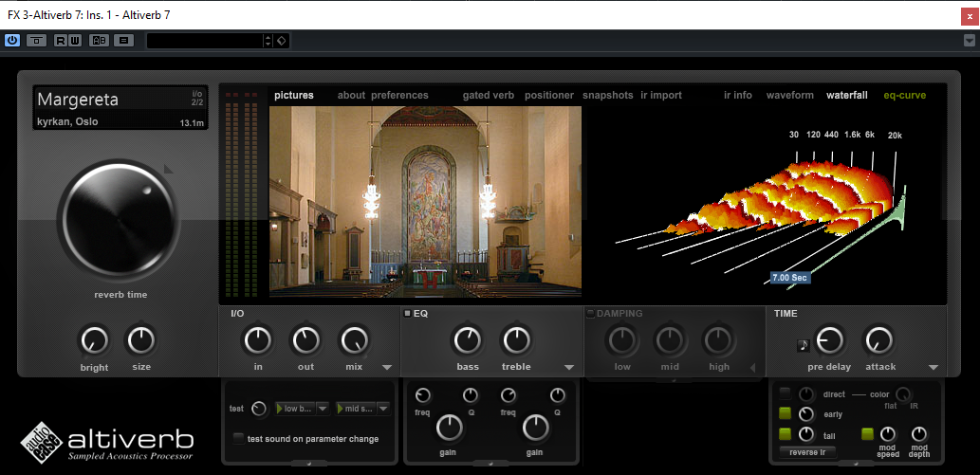Click the Margereta church picture
980x475 pixels.
tap(425, 201)
